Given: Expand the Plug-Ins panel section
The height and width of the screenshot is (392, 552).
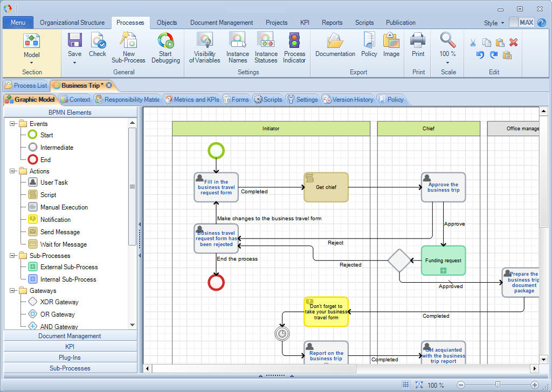Looking at the screenshot, I should (x=70, y=357).
